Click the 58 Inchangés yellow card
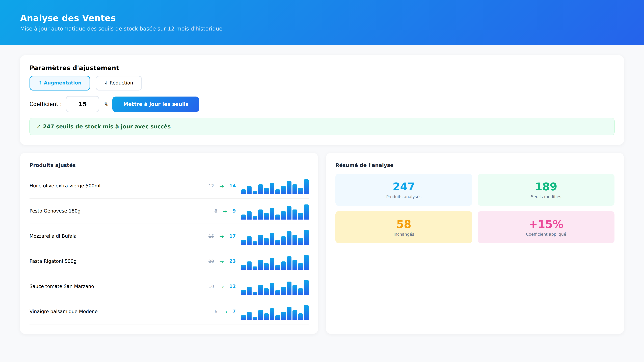644x362 pixels. tap(404, 227)
